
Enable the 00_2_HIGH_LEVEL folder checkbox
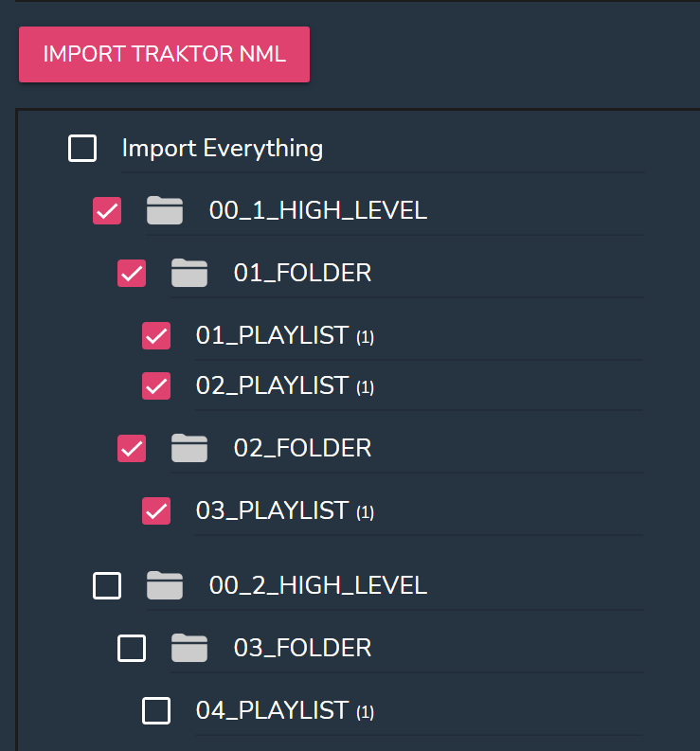pyautogui.click(x=107, y=586)
